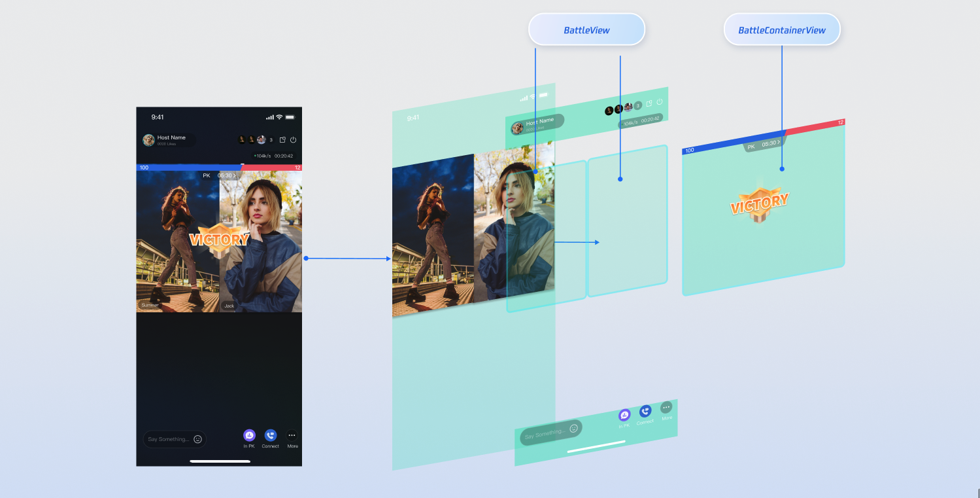Click the "100" score in the phone mockup
The image size is (980, 498).
(x=144, y=168)
